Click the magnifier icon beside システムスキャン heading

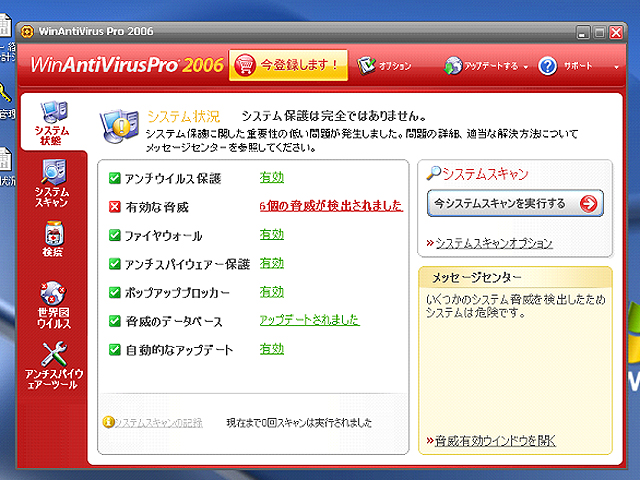click(x=433, y=173)
